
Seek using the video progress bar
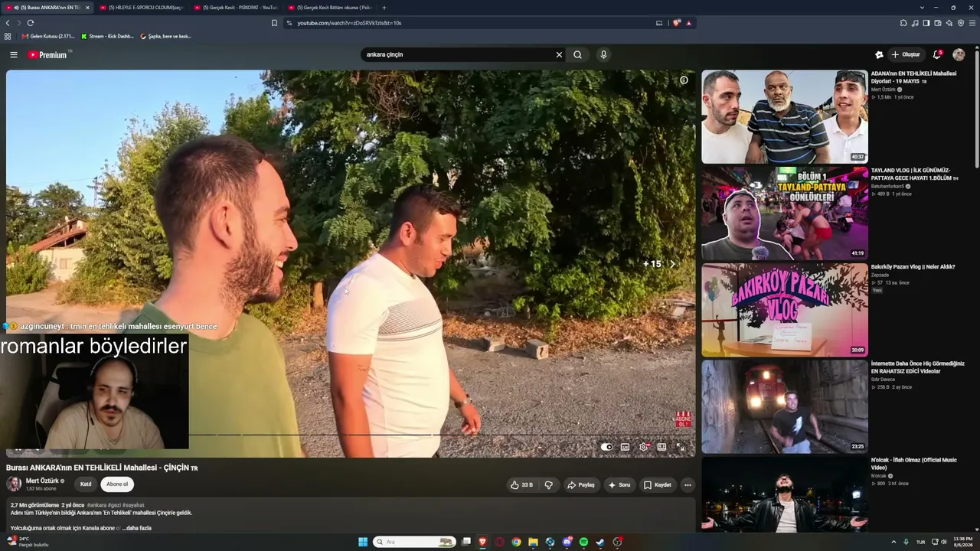coord(351,435)
